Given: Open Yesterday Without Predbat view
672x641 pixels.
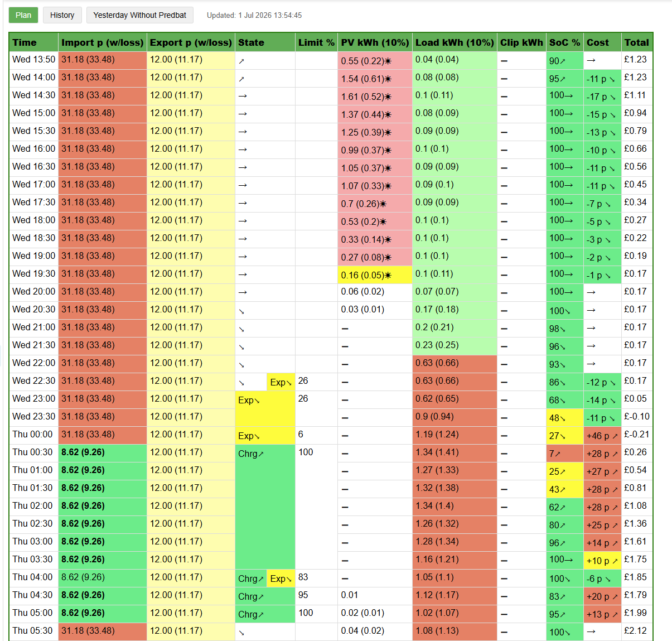Looking at the screenshot, I should (x=139, y=15).
